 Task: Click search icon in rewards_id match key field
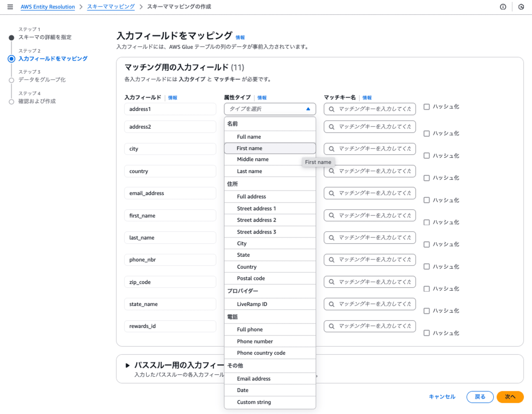coord(331,326)
